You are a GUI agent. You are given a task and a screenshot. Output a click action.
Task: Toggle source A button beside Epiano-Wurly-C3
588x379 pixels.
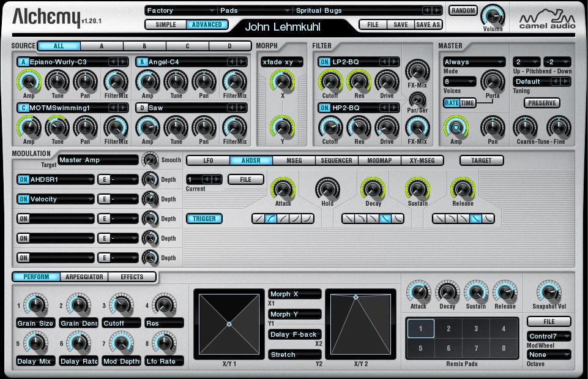click(x=23, y=62)
